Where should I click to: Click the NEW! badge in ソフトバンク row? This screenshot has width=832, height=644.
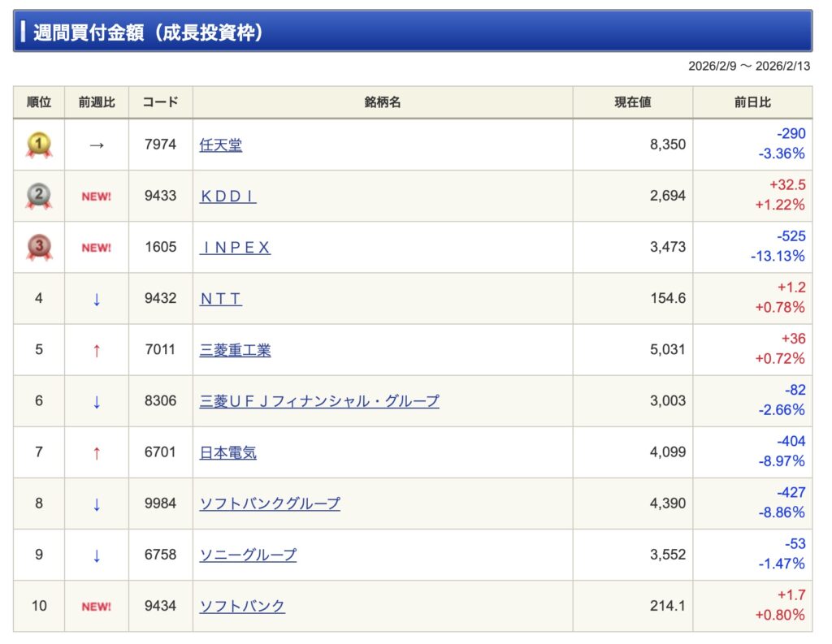click(x=96, y=606)
